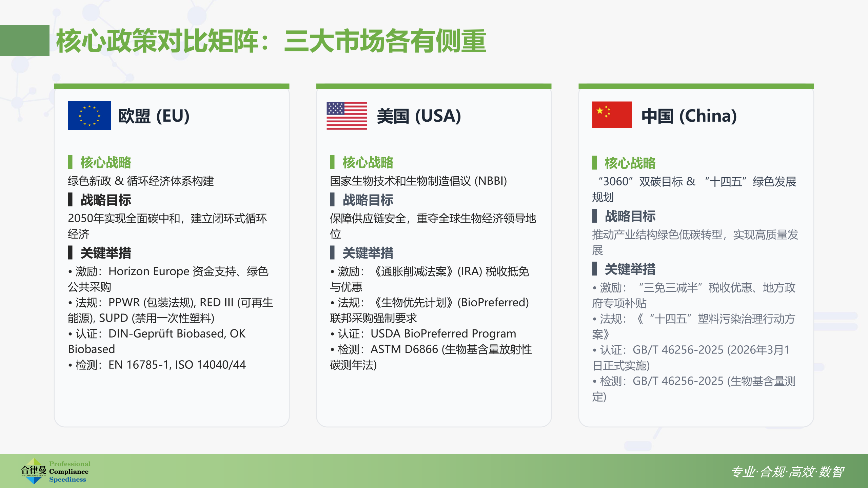
Task: Click the United States flag icon
Action: tap(347, 116)
